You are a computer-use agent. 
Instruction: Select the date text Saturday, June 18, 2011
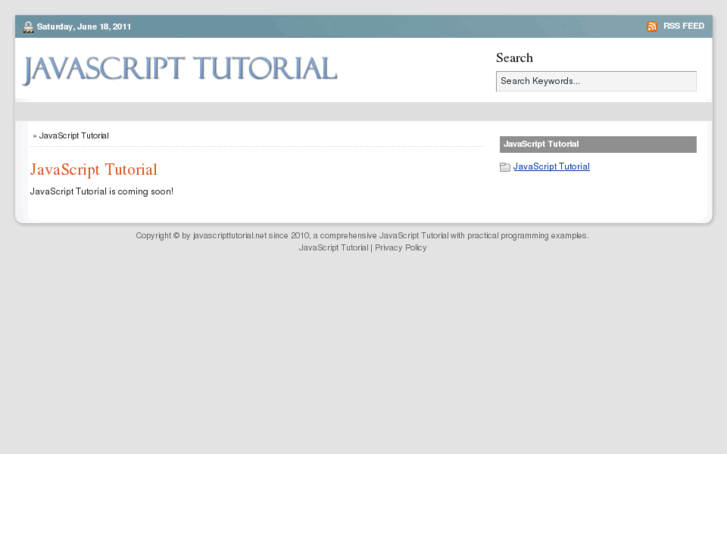pos(84,27)
